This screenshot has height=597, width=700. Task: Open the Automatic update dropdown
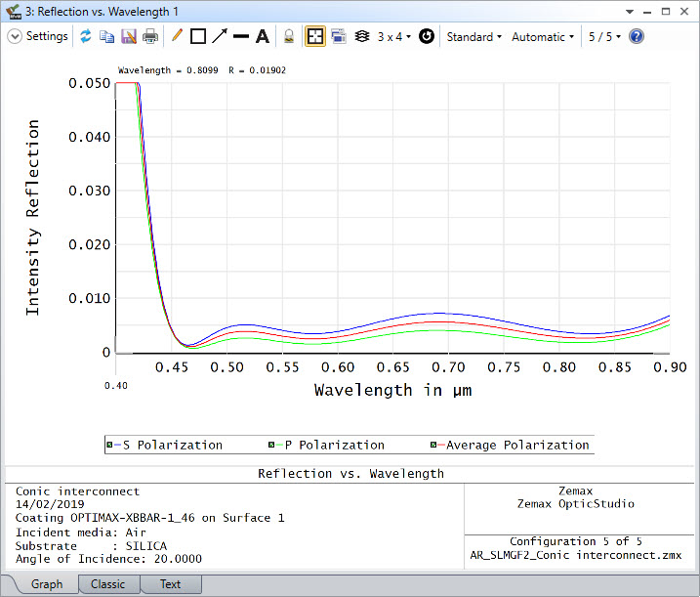coord(543,37)
